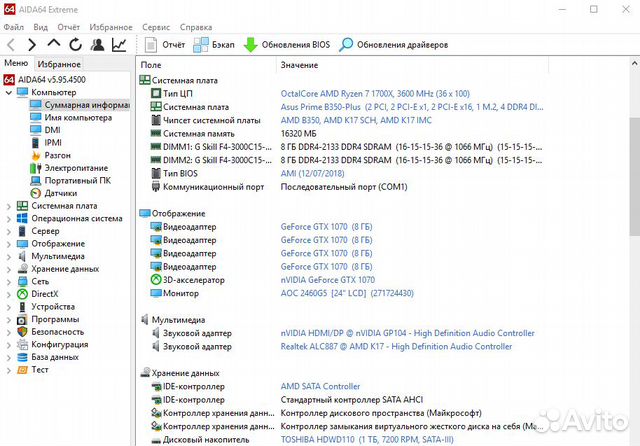
Task: Open the TOSHIBA HDWD110 disk link
Action: point(367,439)
